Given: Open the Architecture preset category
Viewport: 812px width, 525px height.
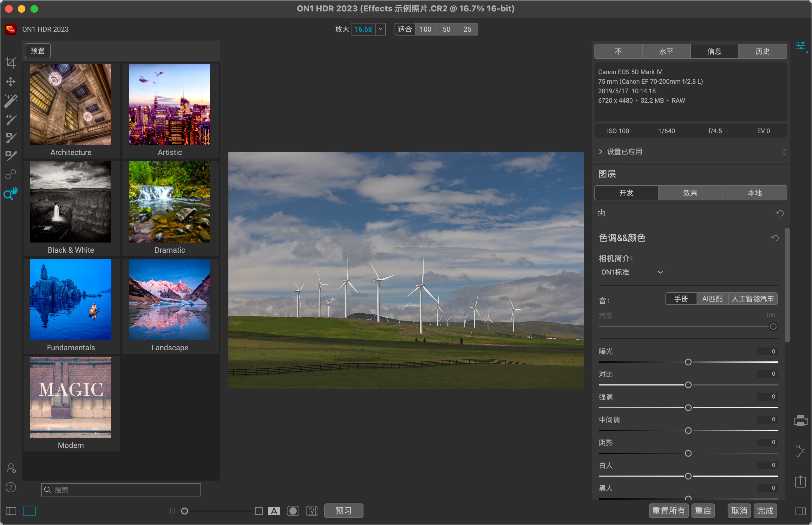Looking at the screenshot, I should point(71,110).
